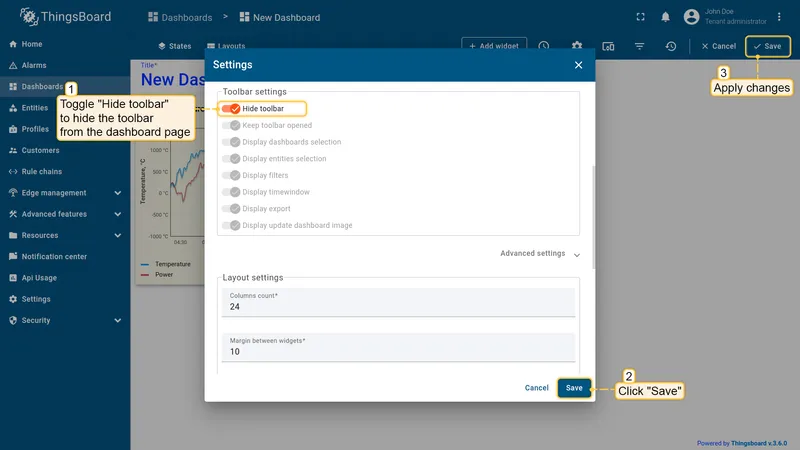Viewport: 800px width, 450px height.
Task: Expand Security menu chevron
Action: point(118,320)
